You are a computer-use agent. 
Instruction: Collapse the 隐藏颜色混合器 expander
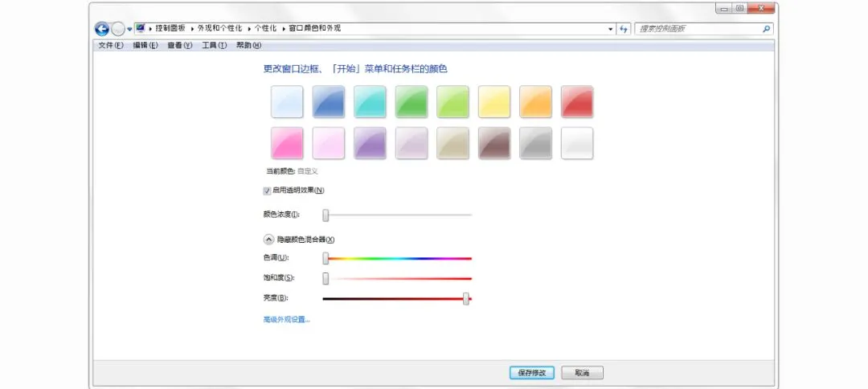pyautogui.click(x=268, y=240)
